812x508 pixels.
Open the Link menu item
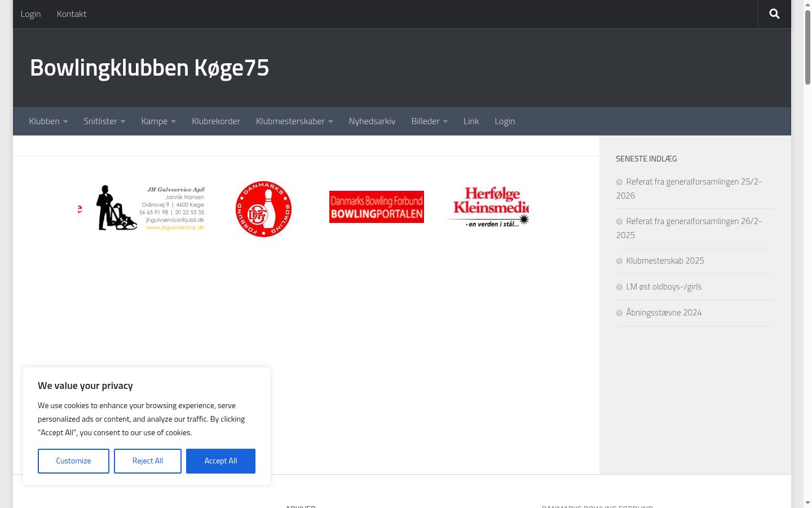[x=471, y=121]
